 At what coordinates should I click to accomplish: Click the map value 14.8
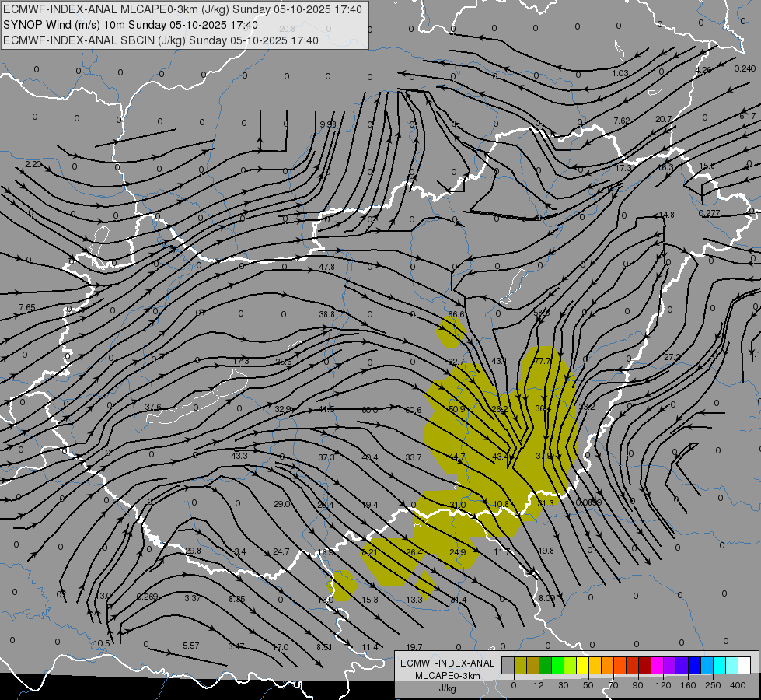[x=666, y=214]
